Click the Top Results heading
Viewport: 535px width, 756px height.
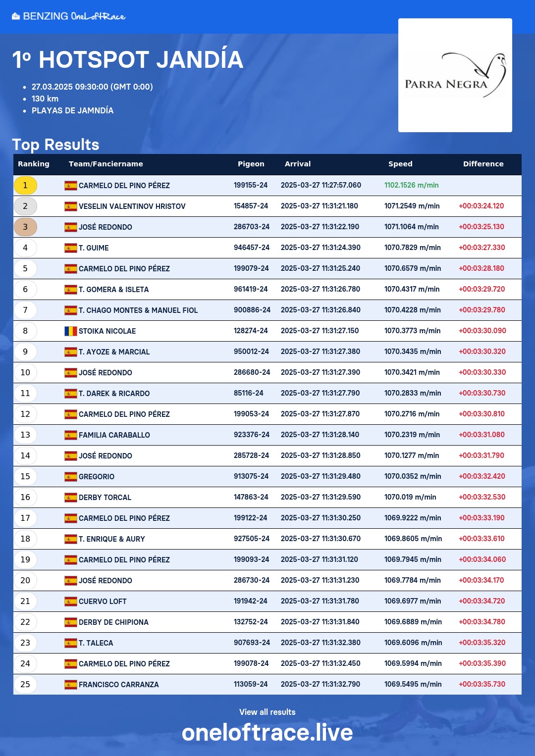pyautogui.click(x=55, y=145)
